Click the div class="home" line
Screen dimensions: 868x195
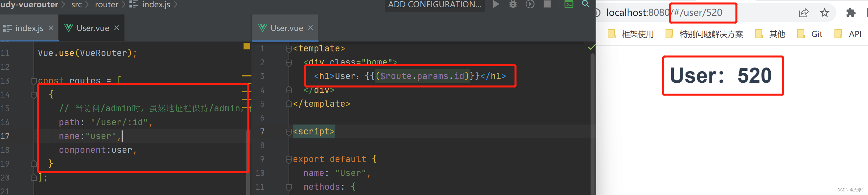pyautogui.click(x=350, y=63)
